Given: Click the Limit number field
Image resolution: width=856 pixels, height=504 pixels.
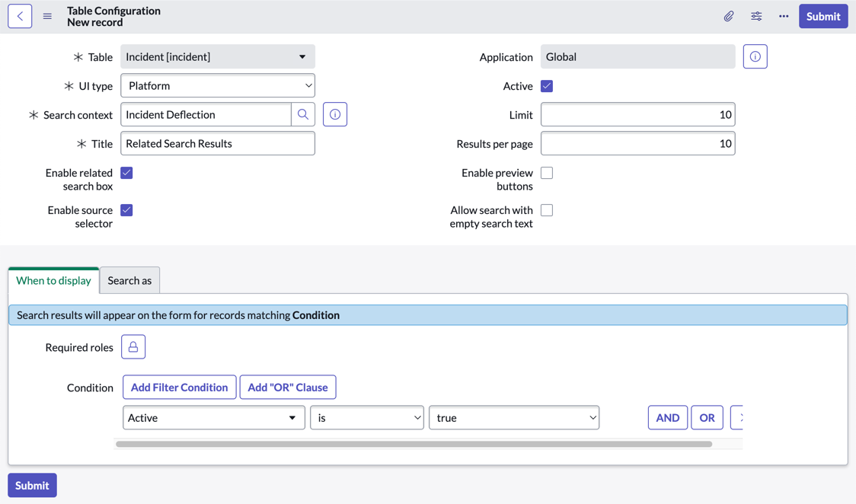Looking at the screenshot, I should coord(637,114).
